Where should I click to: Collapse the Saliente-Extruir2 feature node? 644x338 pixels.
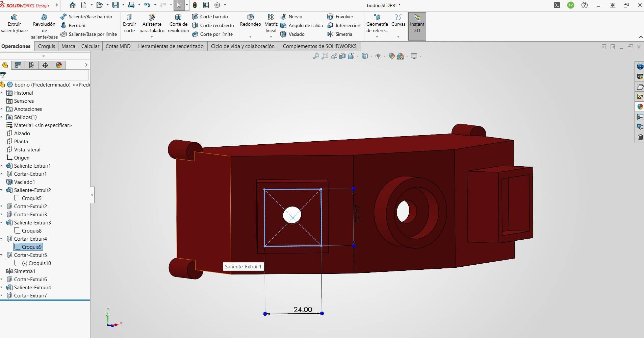(2, 190)
